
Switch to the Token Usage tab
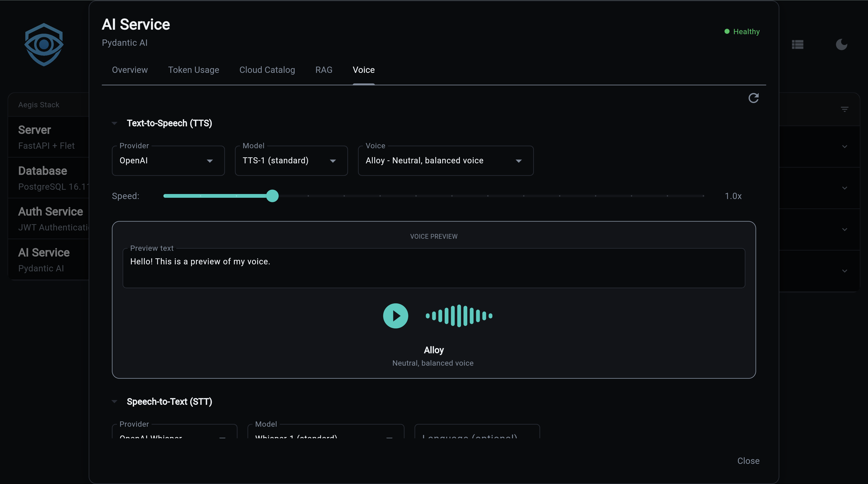coord(193,70)
